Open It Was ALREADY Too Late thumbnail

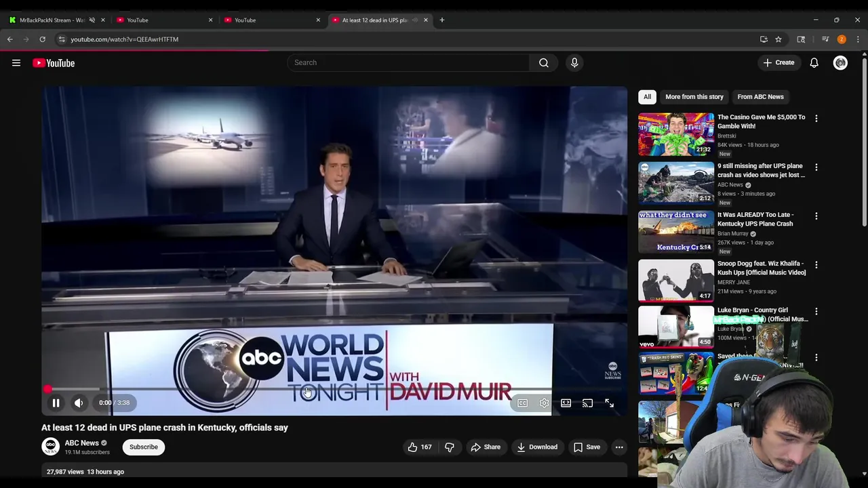click(x=676, y=232)
